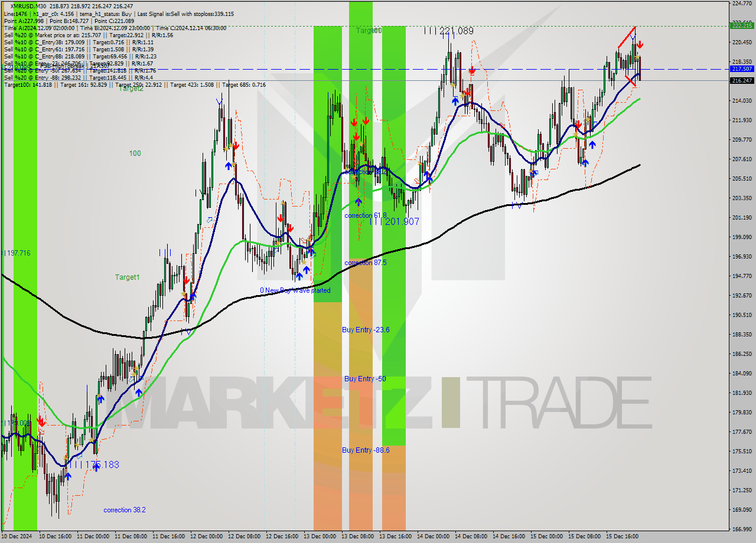This screenshot has width=756, height=543.
Task: Click the '201.907' low label on chart
Action: (x=396, y=221)
